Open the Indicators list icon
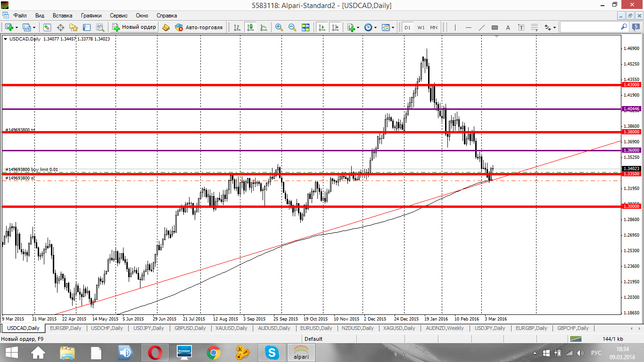The height and width of the screenshot is (362, 644). pyautogui.click(x=351, y=27)
